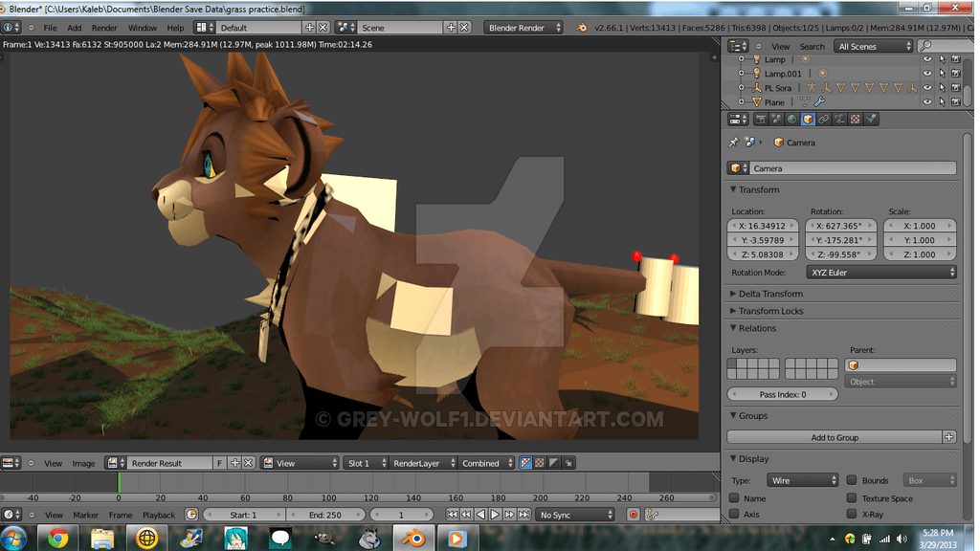Delete the Default screen layout with X

pos(323,28)
